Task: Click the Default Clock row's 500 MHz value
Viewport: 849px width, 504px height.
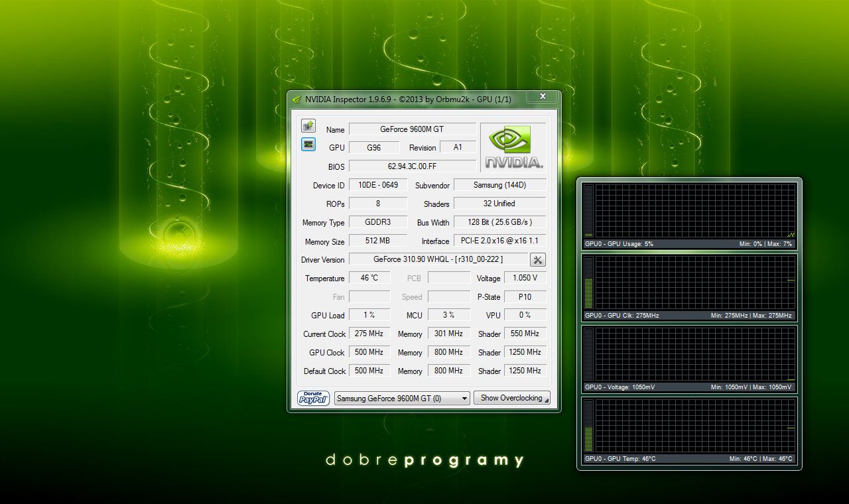Action: point(369,371)
